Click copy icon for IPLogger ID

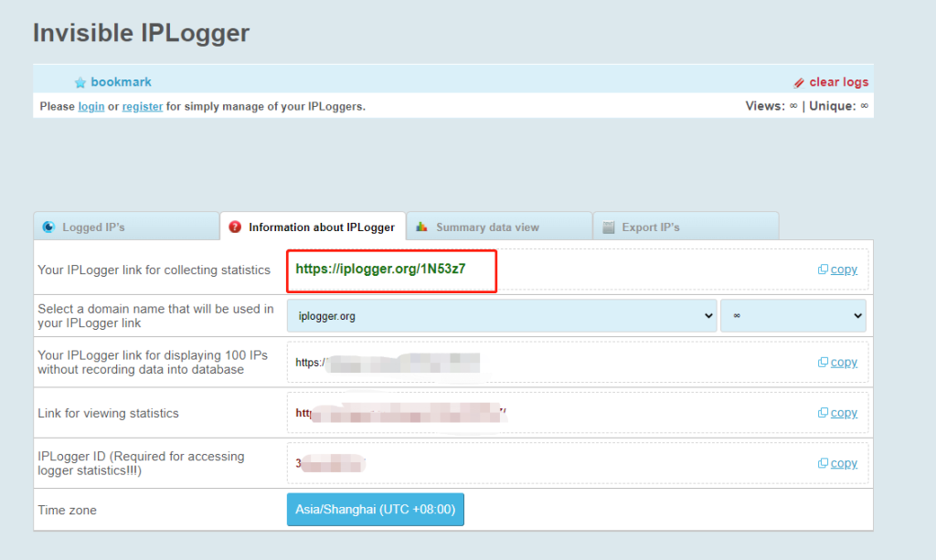(x=823, y=463)
